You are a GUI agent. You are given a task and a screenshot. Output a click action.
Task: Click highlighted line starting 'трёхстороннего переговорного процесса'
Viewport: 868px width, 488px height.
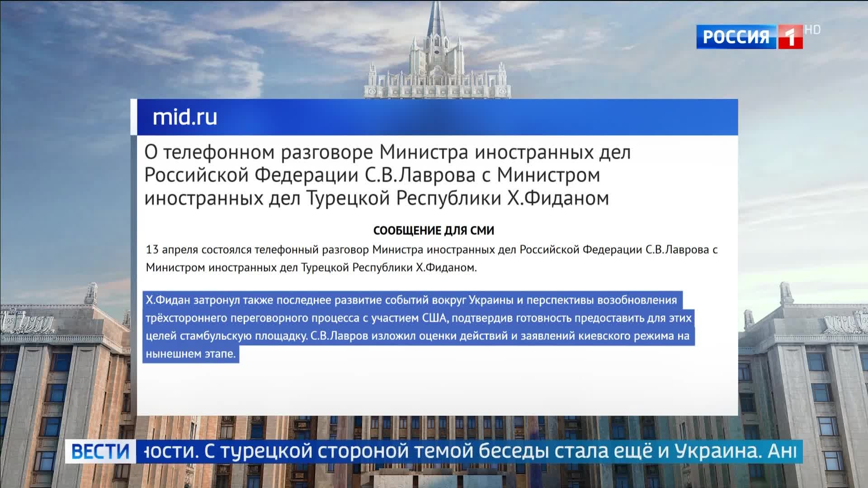(419, 318)
